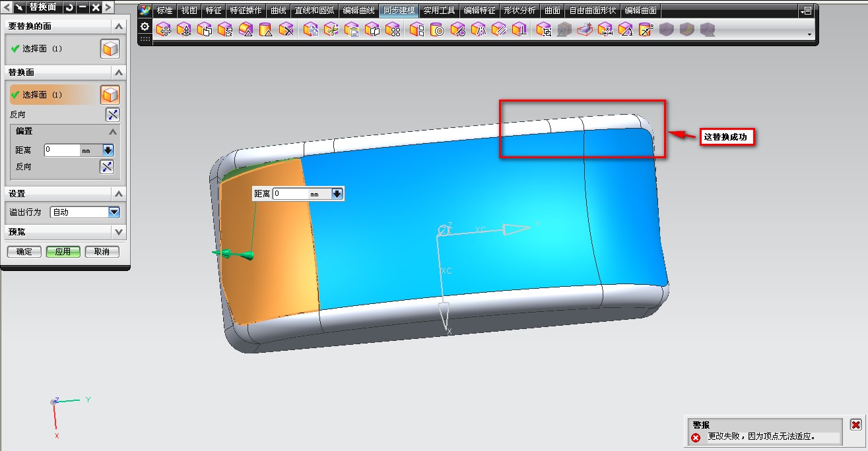Go to previous dialog step arrow
868x451 pixels.
[x=7, y=7]
